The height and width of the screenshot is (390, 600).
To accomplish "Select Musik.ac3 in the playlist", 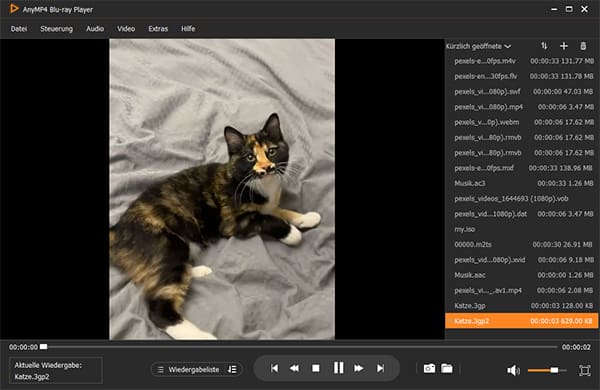I will coord(522,183).
